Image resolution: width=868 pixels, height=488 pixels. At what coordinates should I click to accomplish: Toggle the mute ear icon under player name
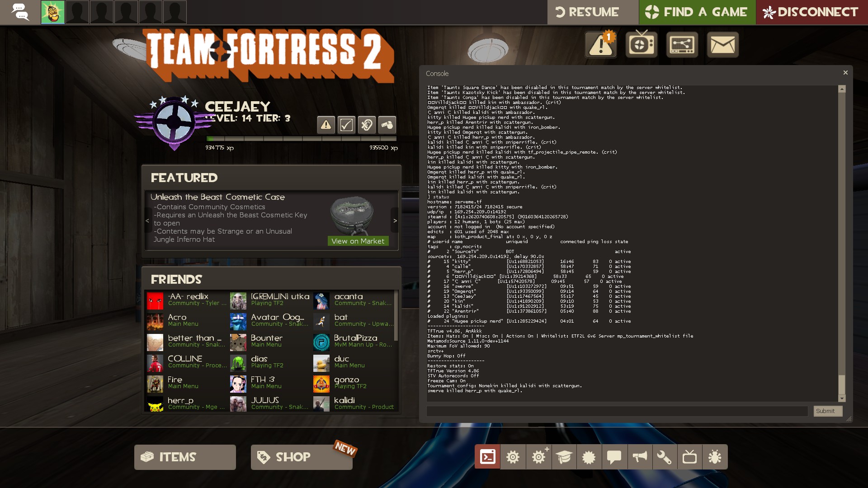click(367, 125)
